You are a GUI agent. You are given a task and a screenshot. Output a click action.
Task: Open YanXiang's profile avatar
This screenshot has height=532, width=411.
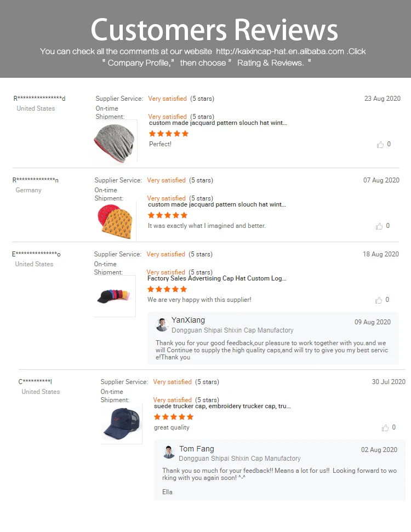click(162, 325)
